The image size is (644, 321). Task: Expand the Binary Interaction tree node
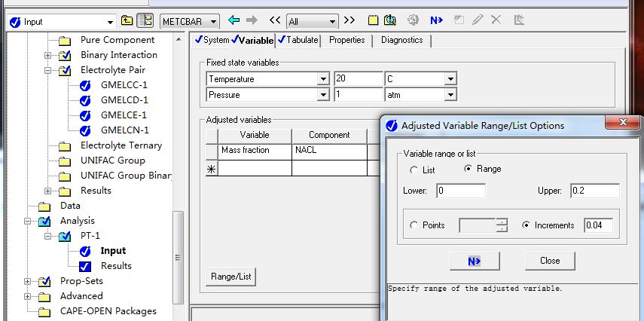(48, 55)
